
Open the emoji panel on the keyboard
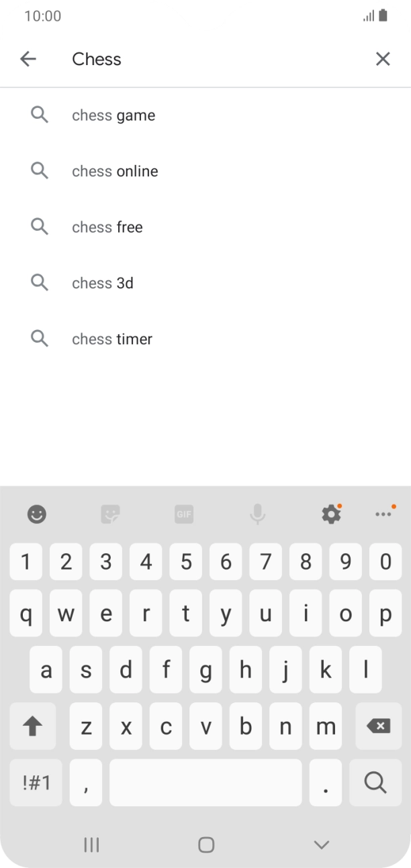click(x=36, y=514)
